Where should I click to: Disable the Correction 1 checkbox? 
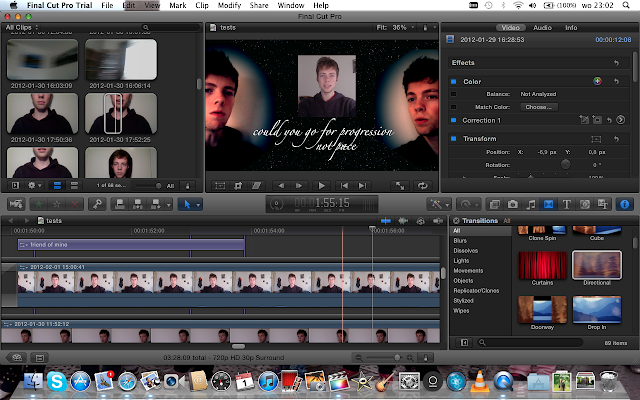click(453, 120)
